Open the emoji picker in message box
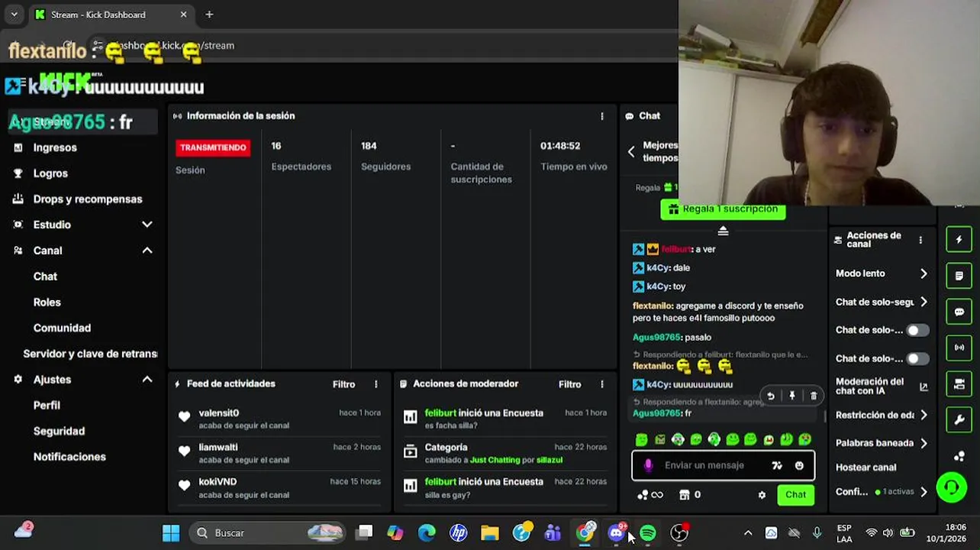 click(799, 465)
